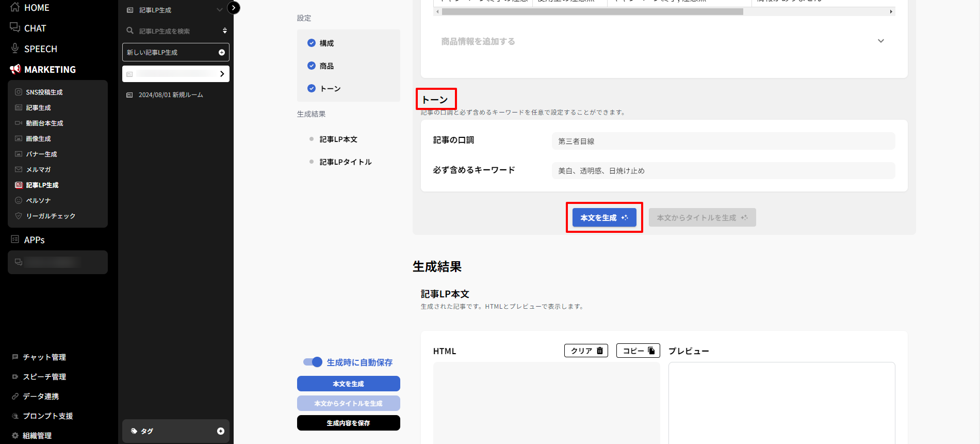980x444 pixels.
Task: Click the megaphone MARKETING icon
Action: point(15,69)
